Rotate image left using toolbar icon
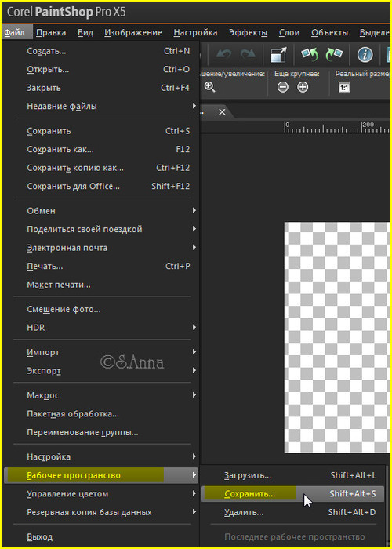 [310, 55]
